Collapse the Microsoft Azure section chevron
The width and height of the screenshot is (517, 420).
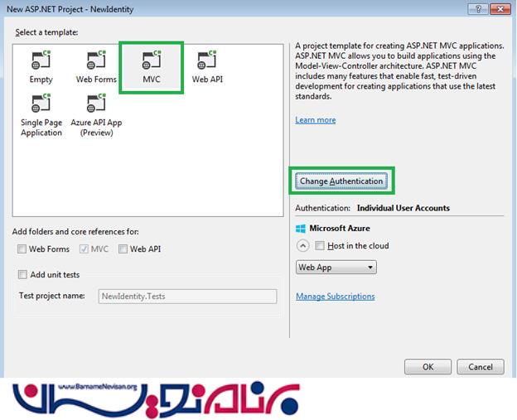[302, 246]
